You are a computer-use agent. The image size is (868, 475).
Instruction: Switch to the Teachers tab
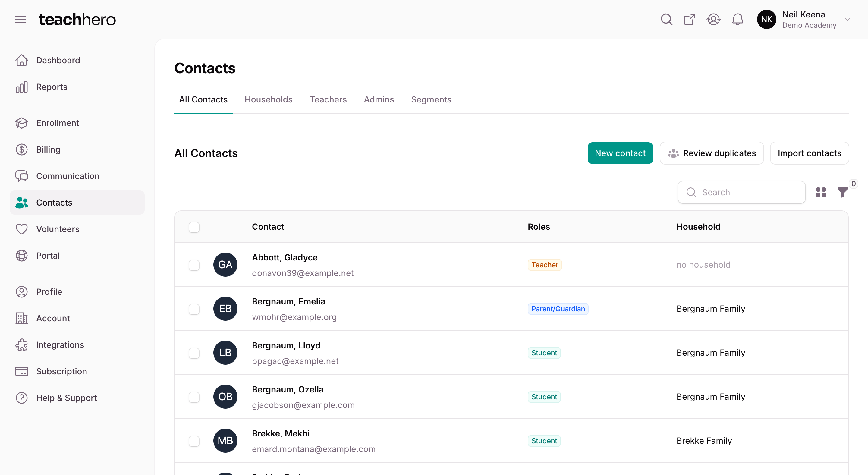[328, 100]
